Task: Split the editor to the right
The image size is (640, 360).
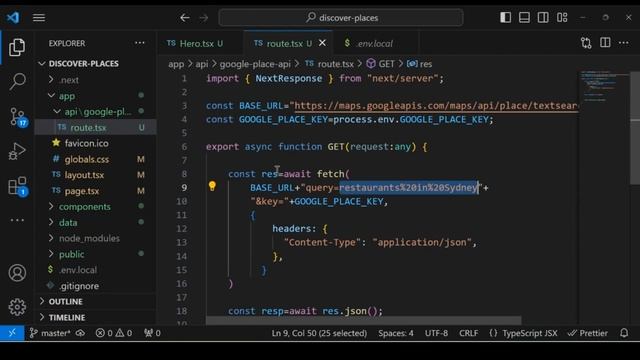Action: click(x=605, y=42)
